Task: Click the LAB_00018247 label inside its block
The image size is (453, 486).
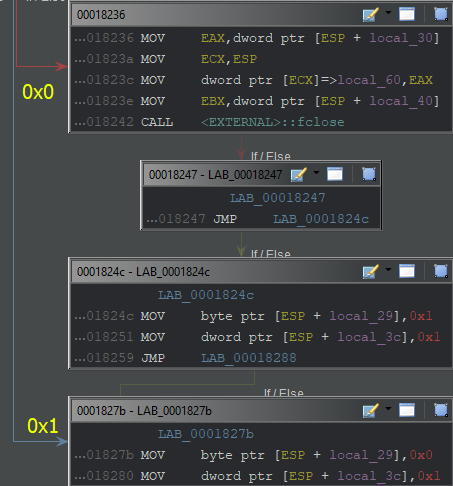Action: click(277, 198)
